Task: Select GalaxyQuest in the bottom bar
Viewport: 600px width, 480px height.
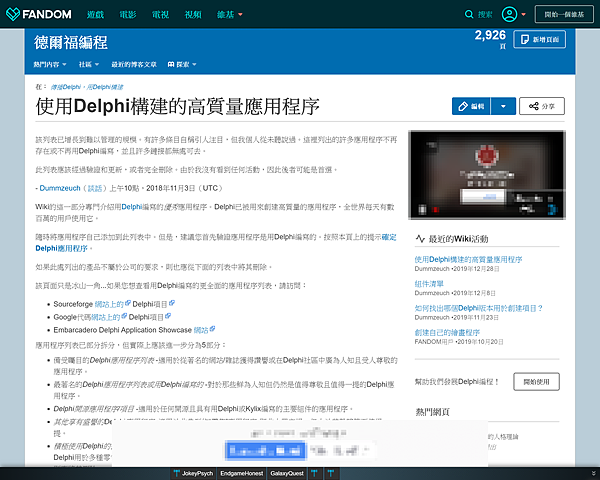Action: point(287,473)
